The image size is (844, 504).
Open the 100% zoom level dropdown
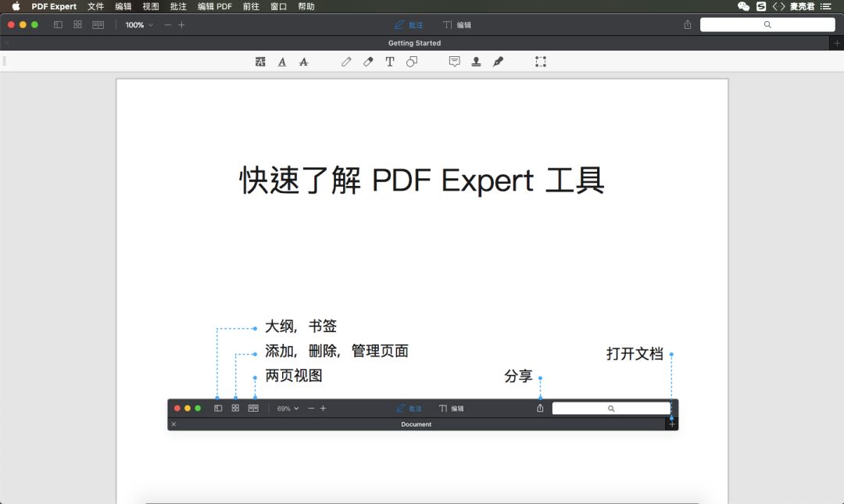tap(139, 25)
